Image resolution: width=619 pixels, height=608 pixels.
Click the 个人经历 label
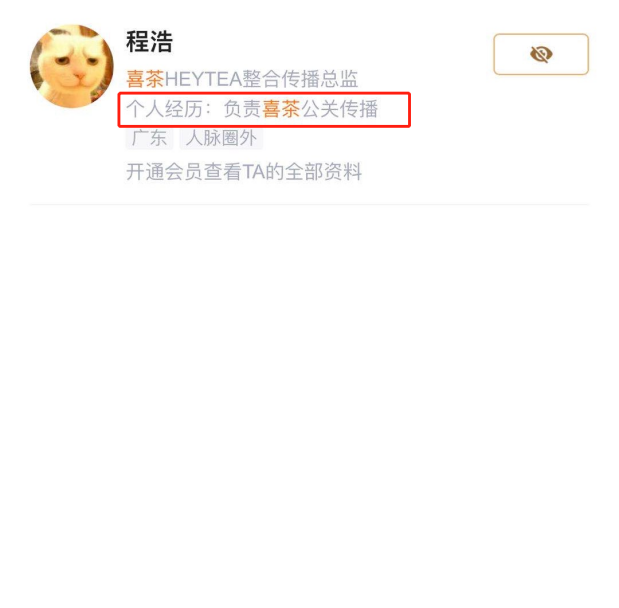[164, 109]
